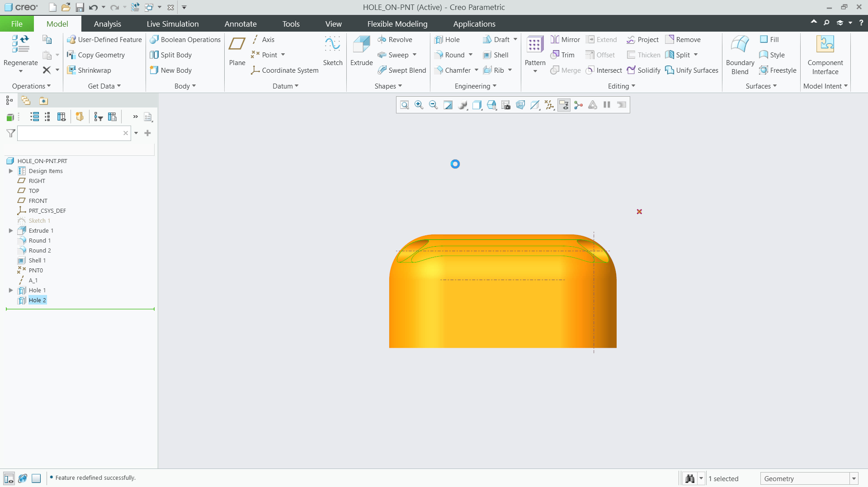Click Zoom In icon in graphics toolbar
Viewport: 868px width, 487px height.
click(419, 105)
